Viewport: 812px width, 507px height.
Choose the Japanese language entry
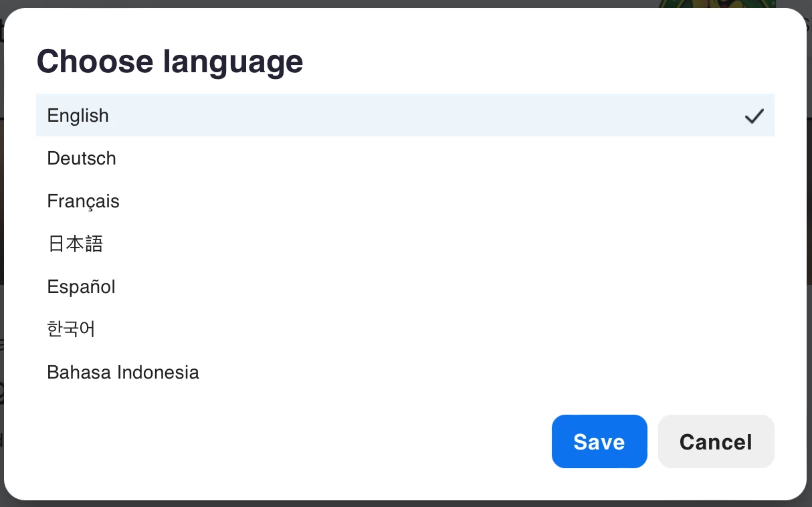(x=405, y=243)
